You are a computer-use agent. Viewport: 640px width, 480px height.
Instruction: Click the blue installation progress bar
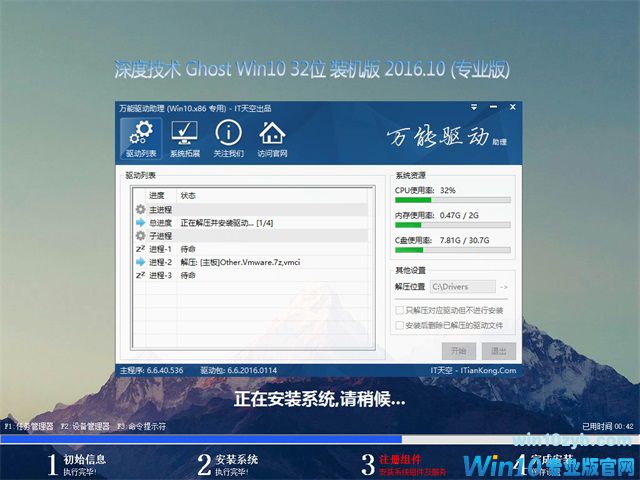[x=201, y=440]
